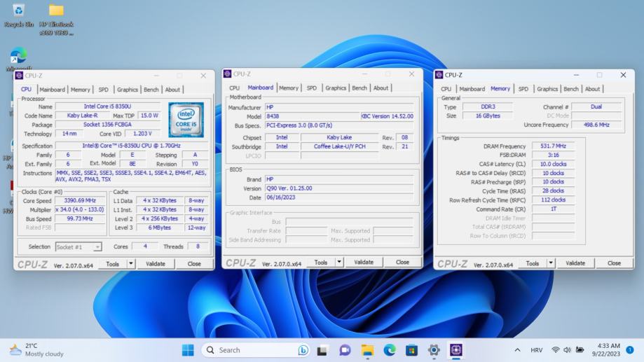Open Settings gear icon in the taskbar
The image size is (644, 362).
coord(434,350)
